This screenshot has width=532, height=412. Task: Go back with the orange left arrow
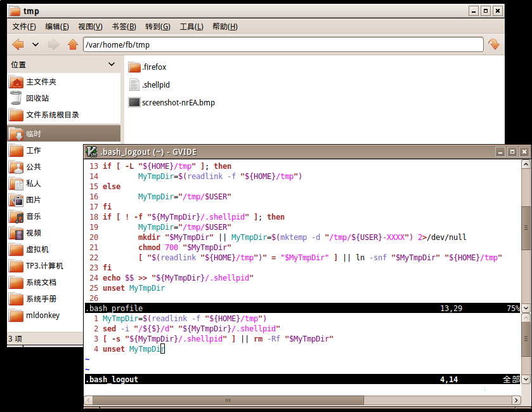tap(18, 44)
